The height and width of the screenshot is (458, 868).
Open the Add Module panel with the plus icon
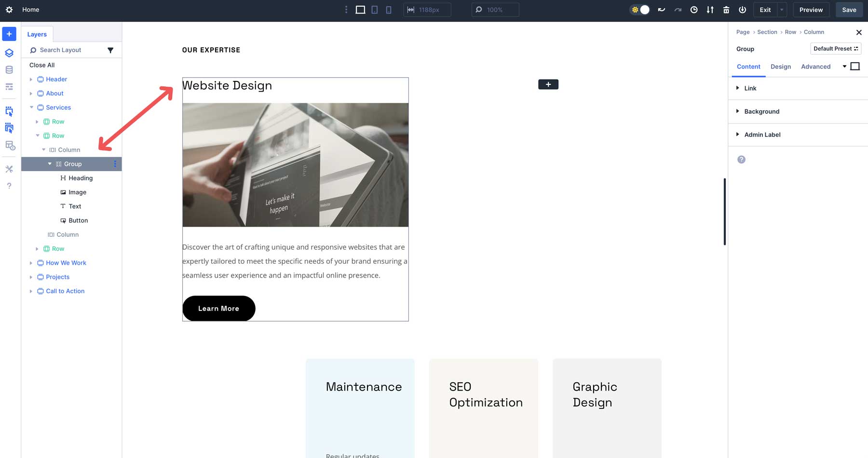(x=9, y=34)
